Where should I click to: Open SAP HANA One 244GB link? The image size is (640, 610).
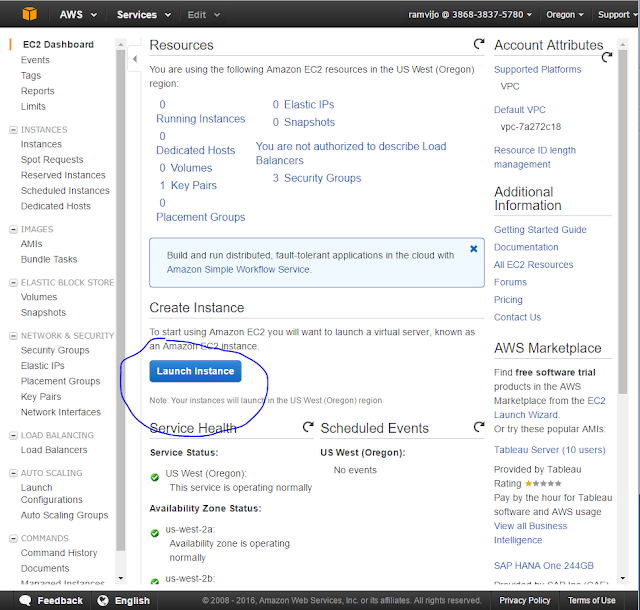point(544,565)
